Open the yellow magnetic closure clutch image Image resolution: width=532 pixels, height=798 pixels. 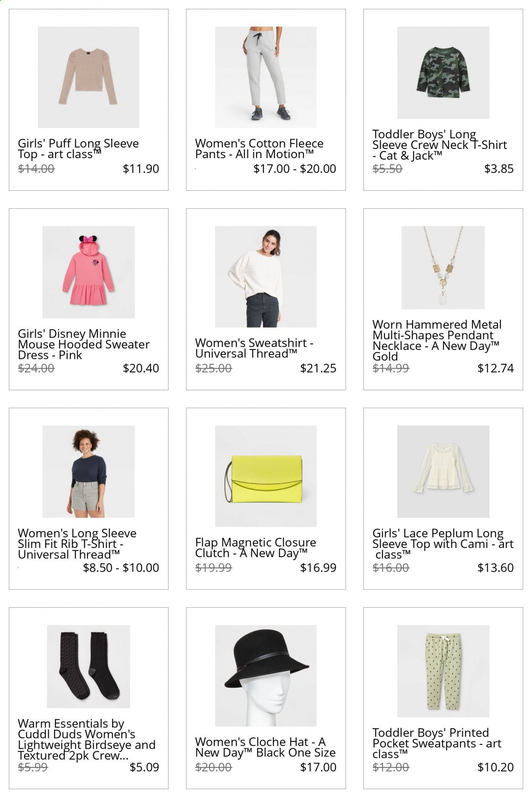coord(266,476)
